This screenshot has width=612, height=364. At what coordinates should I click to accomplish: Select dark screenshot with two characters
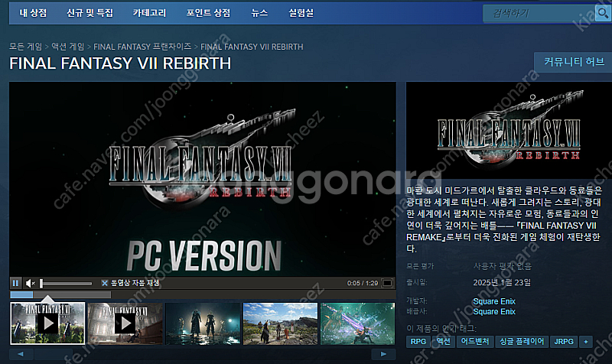coord(203,323)
